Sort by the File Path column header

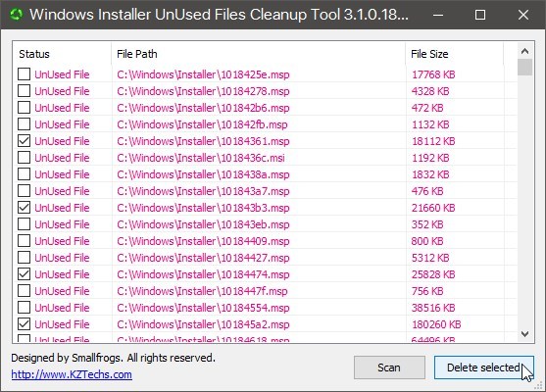(259, 54)
